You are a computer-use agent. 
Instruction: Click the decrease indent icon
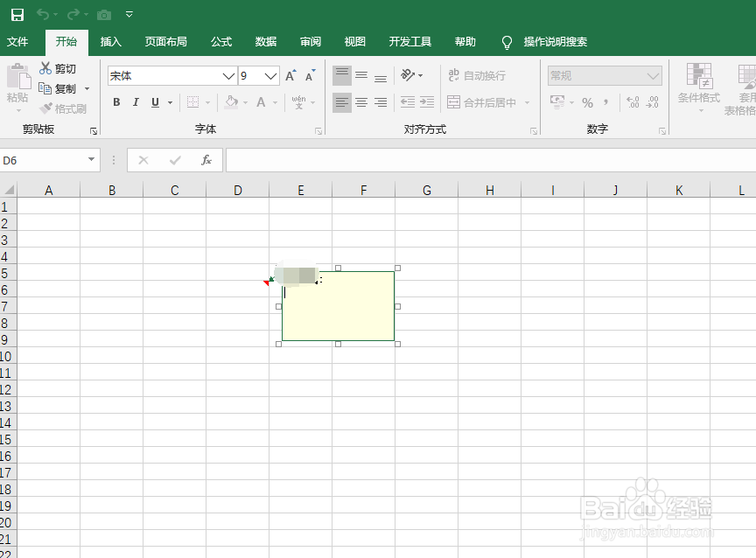pyautogui.click(x=408, y=102)
